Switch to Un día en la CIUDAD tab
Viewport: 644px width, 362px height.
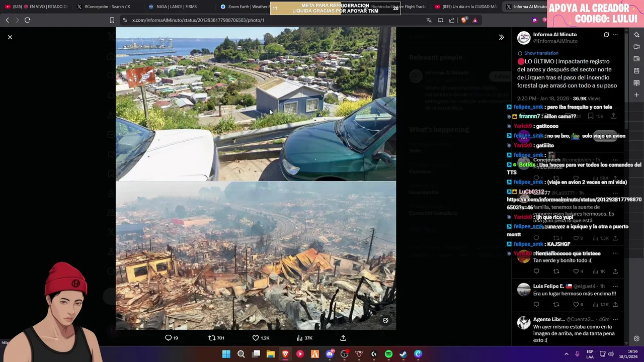(465, 7)
